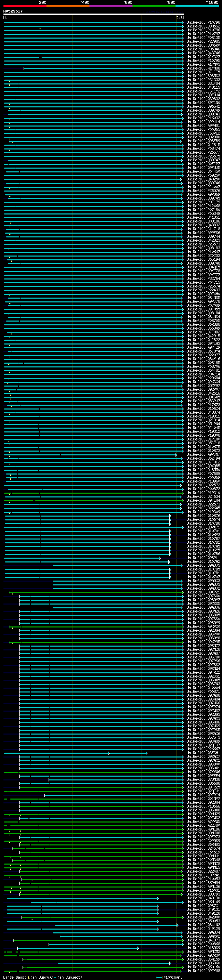Select the UniRef100_P26667 label
This screenshot has height=980, width=222.
click(203, 749)
